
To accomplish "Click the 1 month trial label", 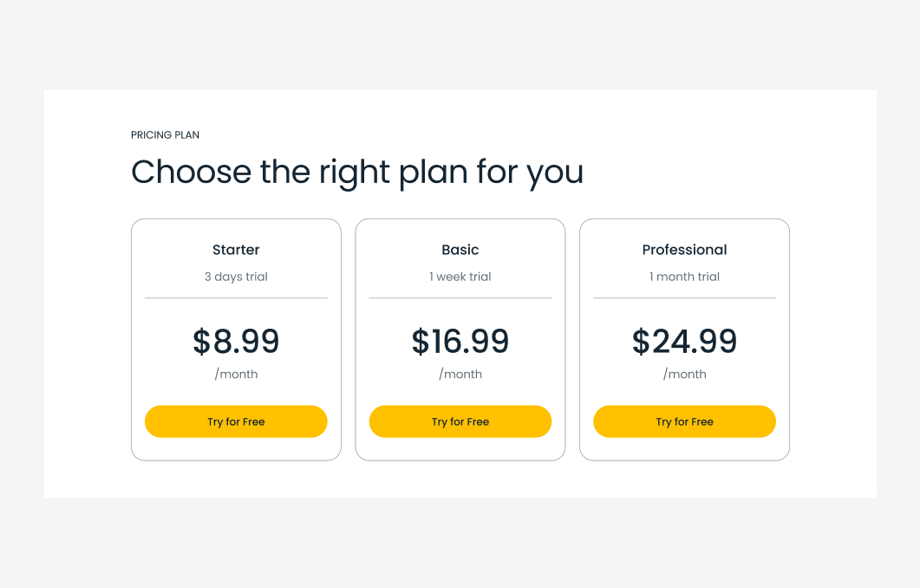I will [x=685, y=277].
